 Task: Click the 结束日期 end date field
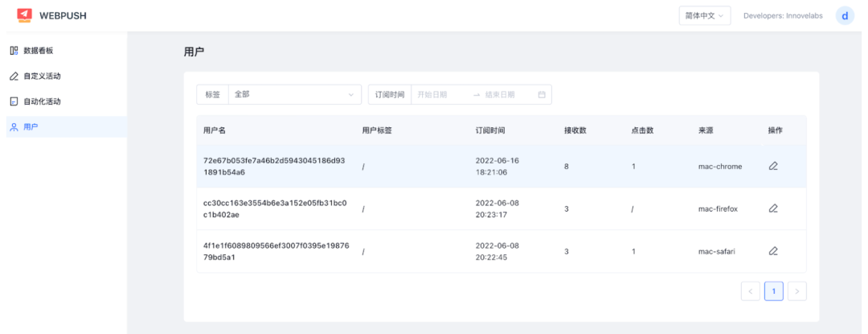[506, 95]
